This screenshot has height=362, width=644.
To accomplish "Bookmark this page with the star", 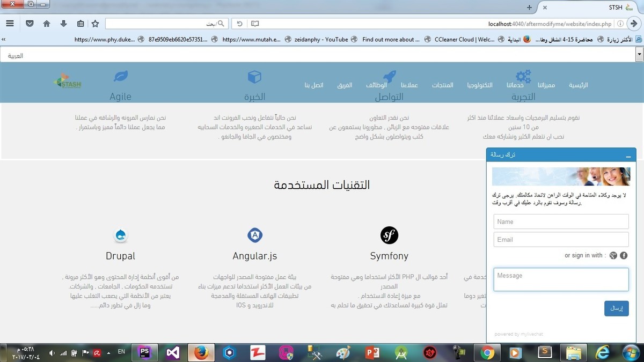I will (x=96, y=24).
